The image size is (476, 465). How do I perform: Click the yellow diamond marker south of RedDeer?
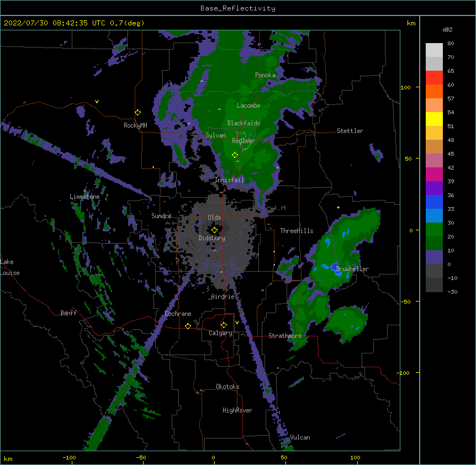(x=235, y=155)
